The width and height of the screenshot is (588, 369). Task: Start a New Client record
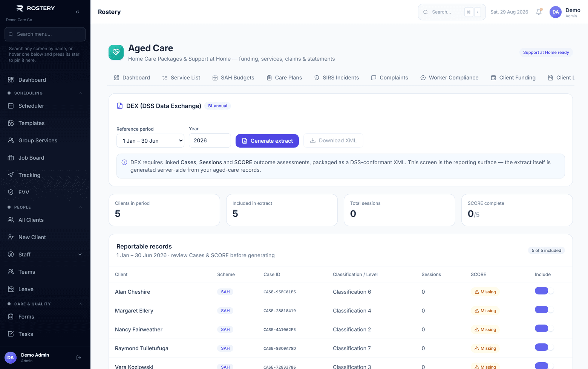pos(45,237)
